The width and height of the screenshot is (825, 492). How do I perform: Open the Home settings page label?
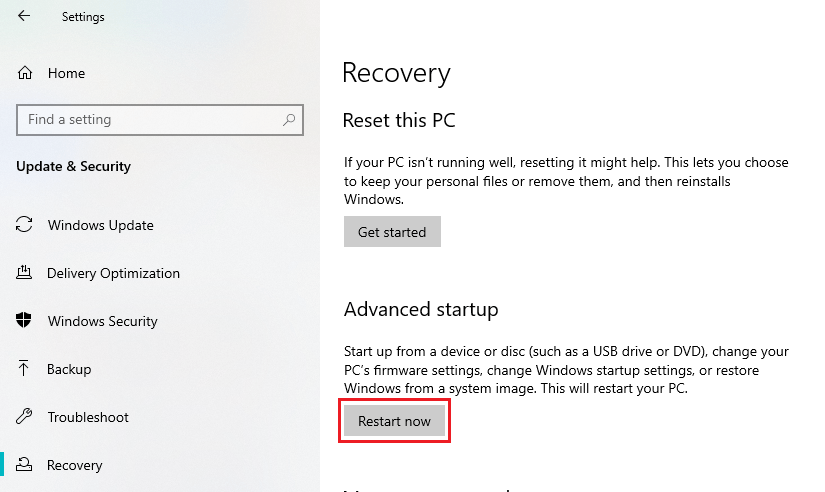66,73
